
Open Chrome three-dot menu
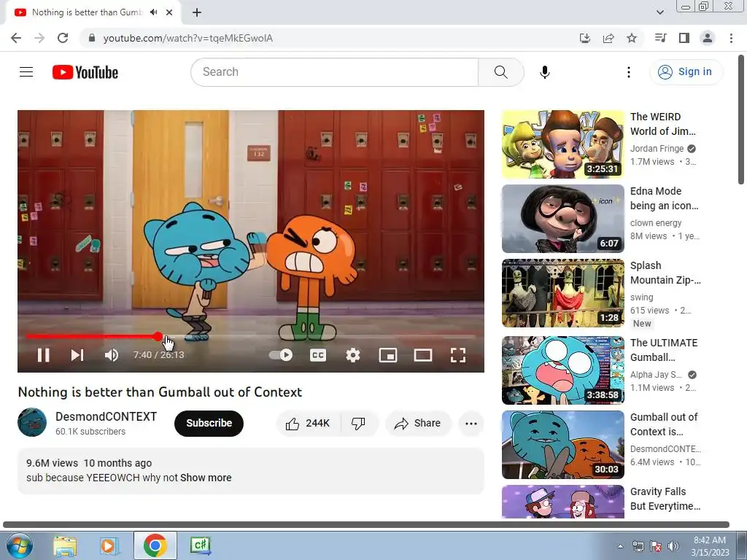[731, 38]
